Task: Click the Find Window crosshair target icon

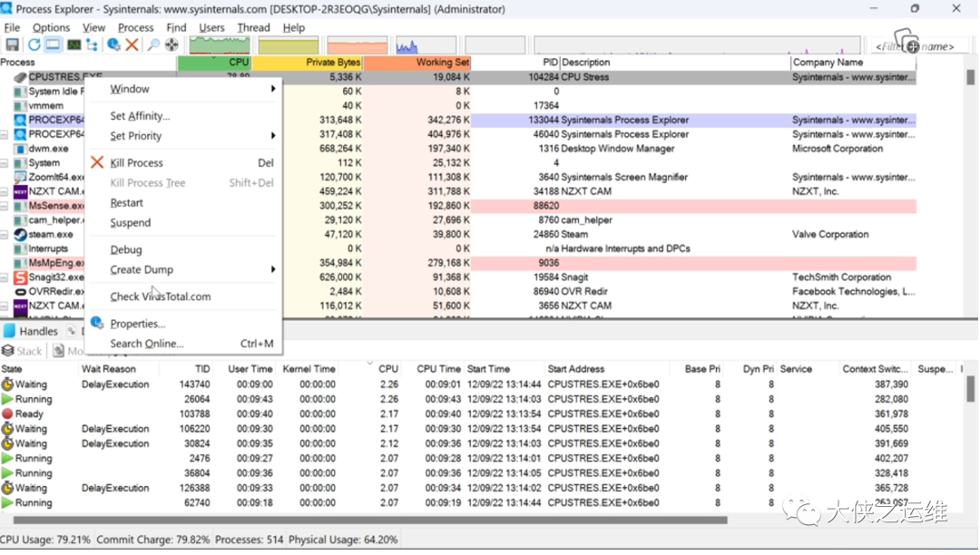Action: (x=171, y=45)
